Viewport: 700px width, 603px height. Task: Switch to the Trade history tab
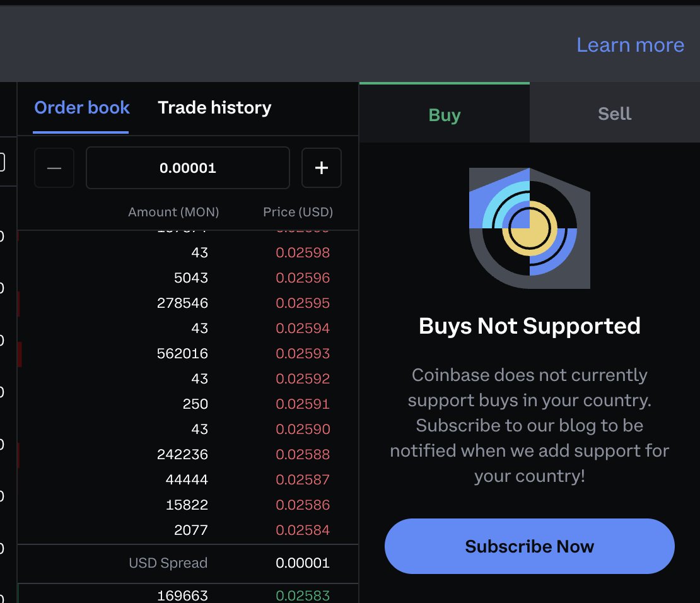[x=214, y=107]
